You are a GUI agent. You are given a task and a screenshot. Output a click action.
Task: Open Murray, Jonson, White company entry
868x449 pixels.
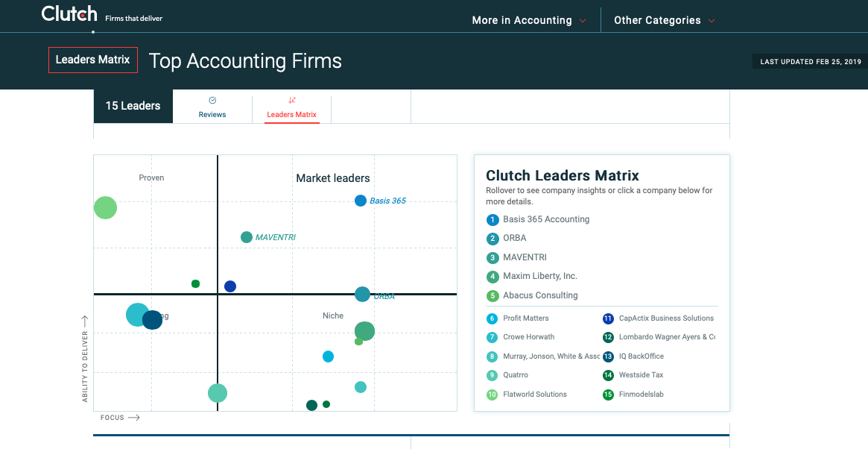[x=551, y=357]
